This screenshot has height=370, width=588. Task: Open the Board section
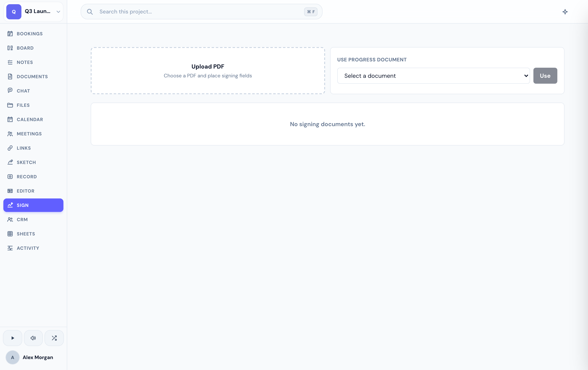(25, 48)
